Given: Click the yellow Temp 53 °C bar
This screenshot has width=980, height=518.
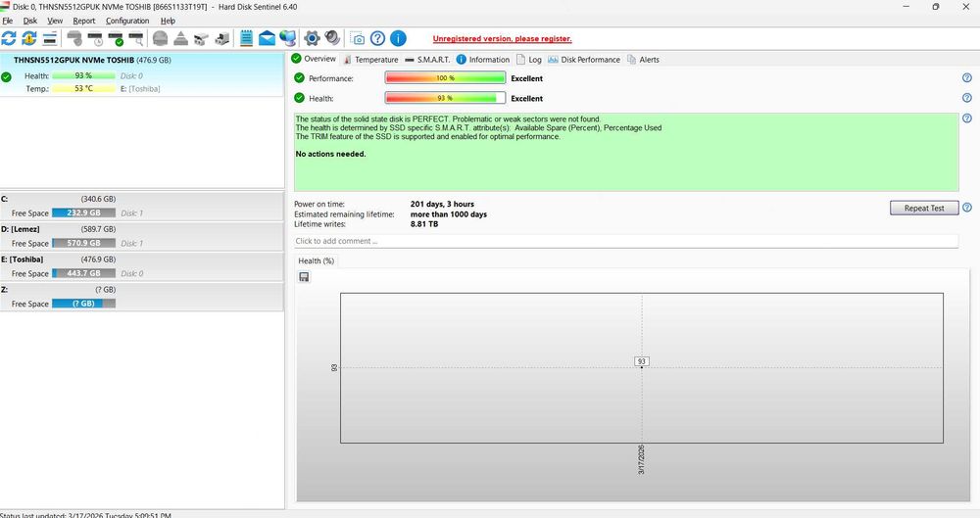Looking at the screenshot, I should tap(83, 89).
